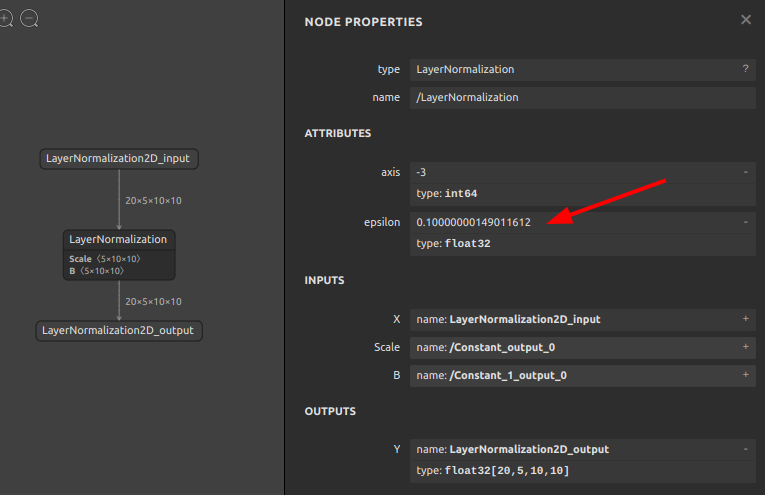Select the LayerNormalization2D_output graph node

click(119, 330)
